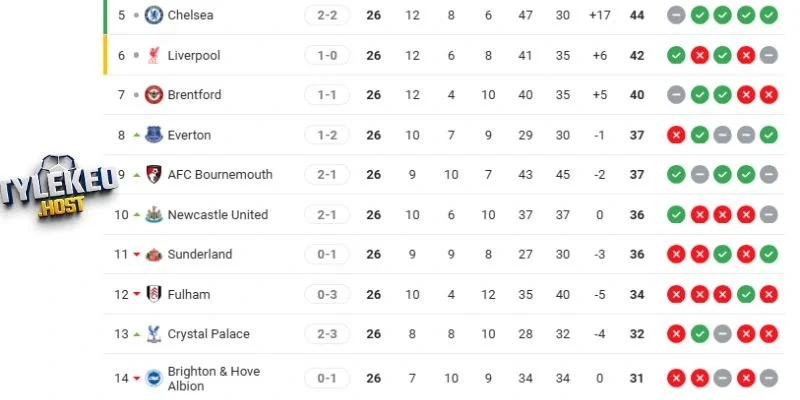
Task: Open the AFC Bournemouth team name link
Action: click(220, 175)
